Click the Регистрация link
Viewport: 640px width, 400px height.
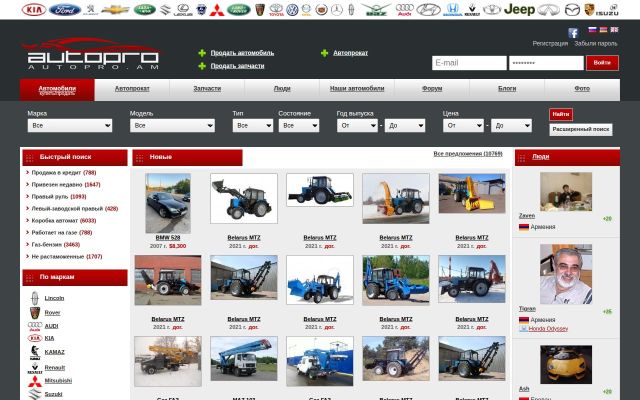pos(550,44)
